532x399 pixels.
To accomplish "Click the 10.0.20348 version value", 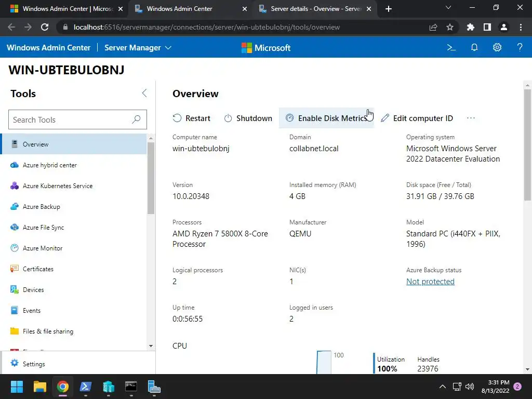I will pos(191,196).
